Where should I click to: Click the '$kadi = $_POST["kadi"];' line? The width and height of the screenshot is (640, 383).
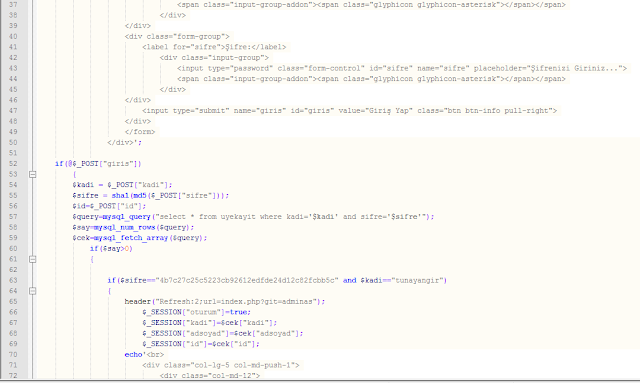coord(122,185)
